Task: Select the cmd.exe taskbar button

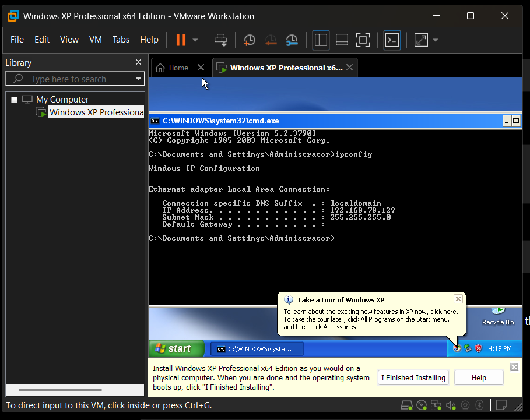Action: coord(257,349)
